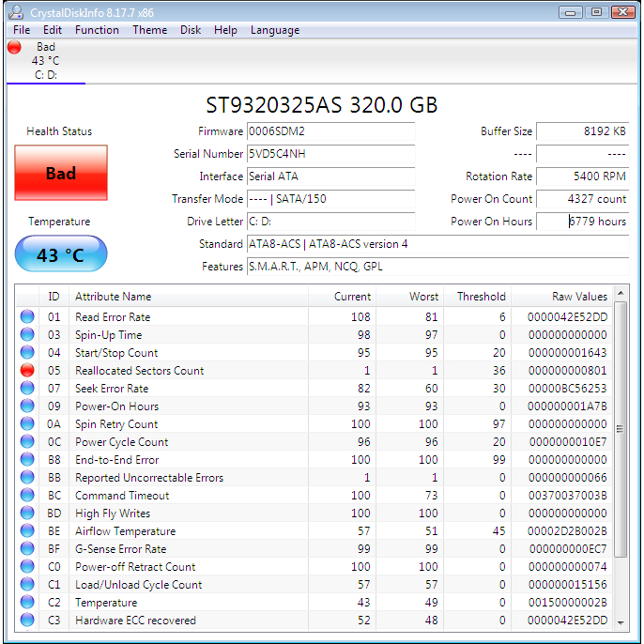
Task: Click the blue status dot for Start/Stop Count
Action: pos(27,352)
